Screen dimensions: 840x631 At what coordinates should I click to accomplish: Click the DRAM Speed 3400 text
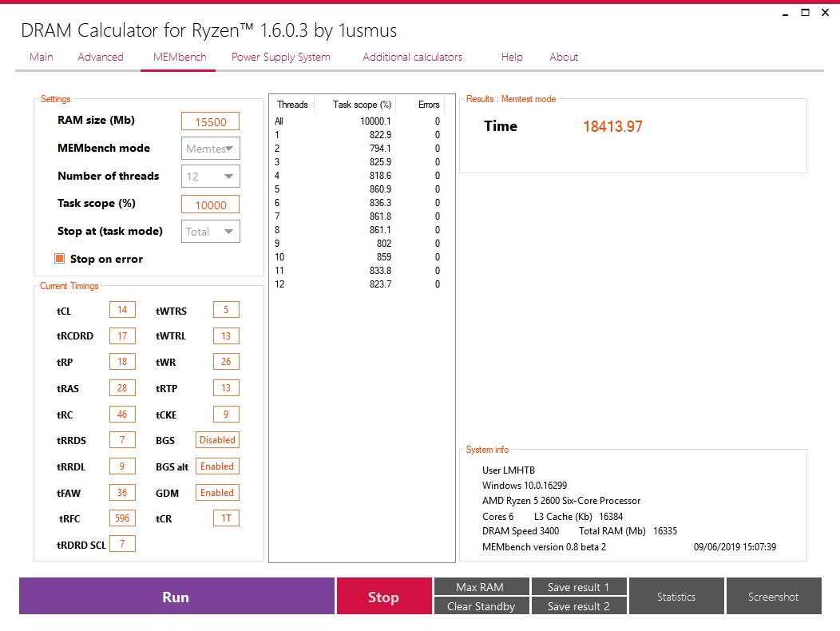click(x=520, y=531)
